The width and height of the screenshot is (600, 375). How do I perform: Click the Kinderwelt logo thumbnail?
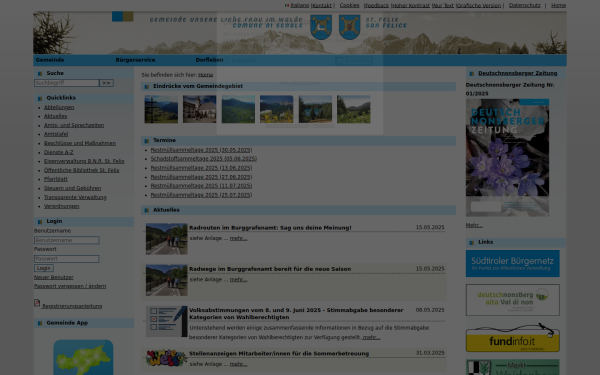(x=166, y=358)
